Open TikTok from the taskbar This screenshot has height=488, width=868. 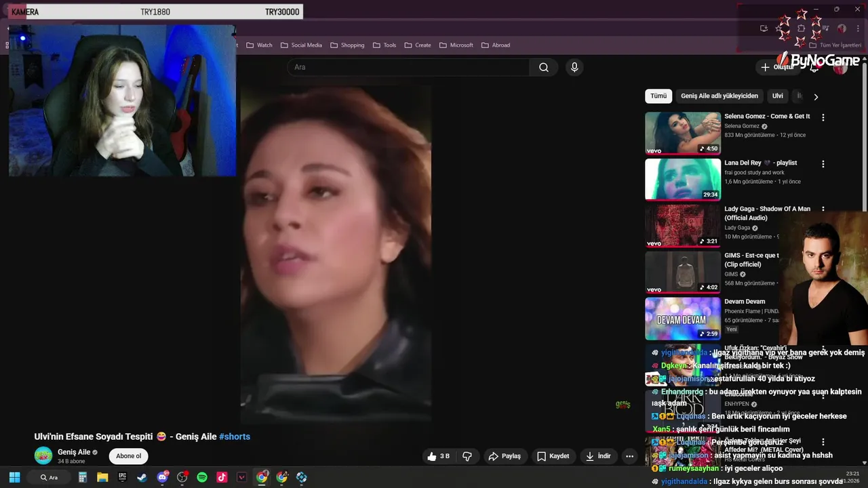click(x=222, y=477)
